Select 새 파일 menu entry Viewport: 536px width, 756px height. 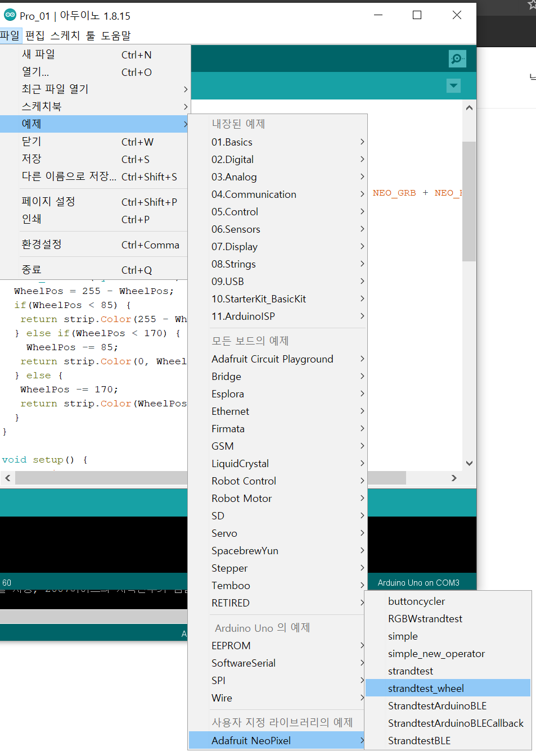pyautogui.click(x=94, y=55)
